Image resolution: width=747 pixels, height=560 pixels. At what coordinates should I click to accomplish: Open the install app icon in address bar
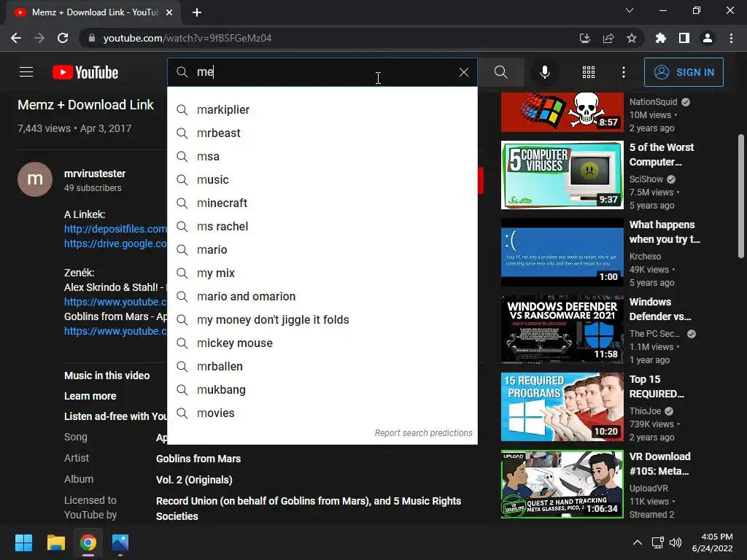[x=584, y=38]
